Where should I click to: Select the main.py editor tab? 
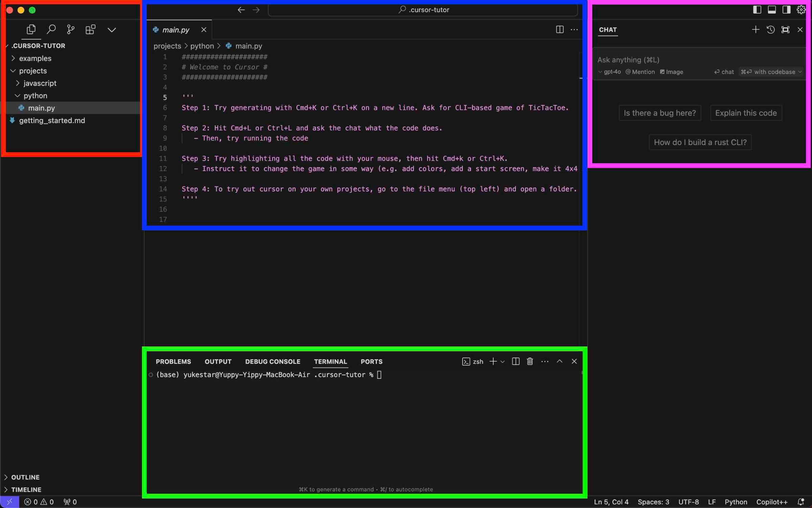pos(179,30)
